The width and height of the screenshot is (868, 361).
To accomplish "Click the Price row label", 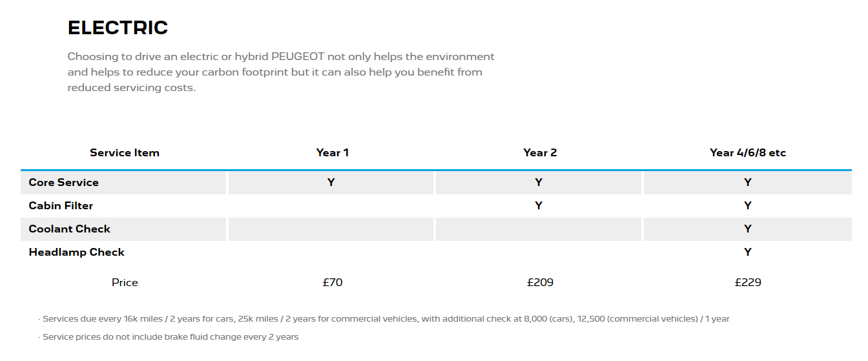I will click(125, 283).
